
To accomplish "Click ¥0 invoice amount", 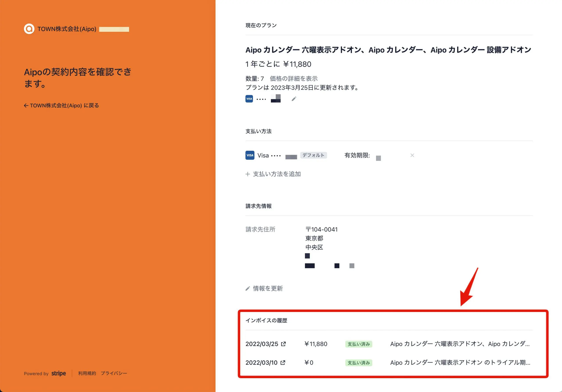I will click(309, 362).
